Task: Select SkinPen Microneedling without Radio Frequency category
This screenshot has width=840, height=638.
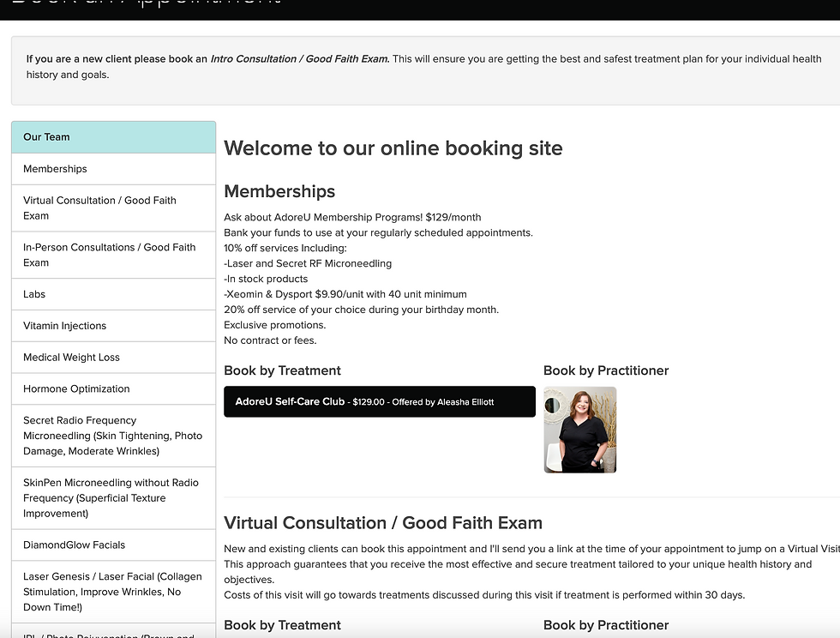Action: [113, 498]
